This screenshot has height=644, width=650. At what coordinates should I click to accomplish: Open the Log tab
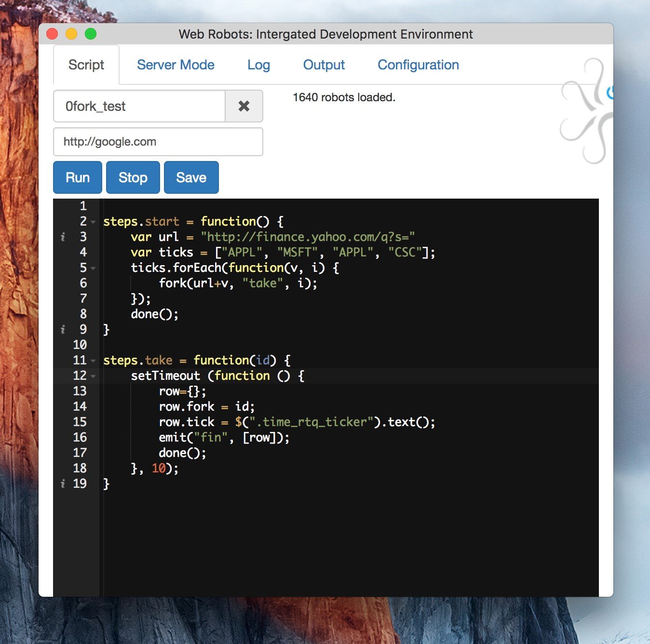(x=258, y=65)
